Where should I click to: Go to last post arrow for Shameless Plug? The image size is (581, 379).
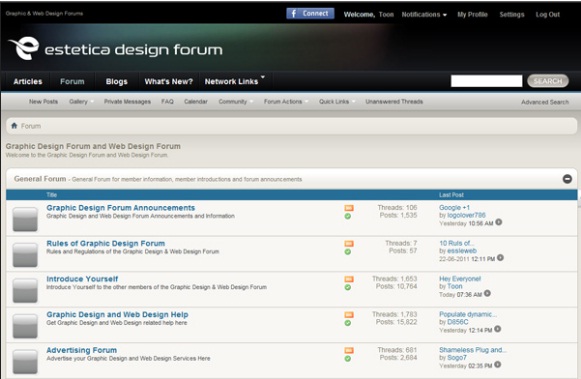(498, 364)
